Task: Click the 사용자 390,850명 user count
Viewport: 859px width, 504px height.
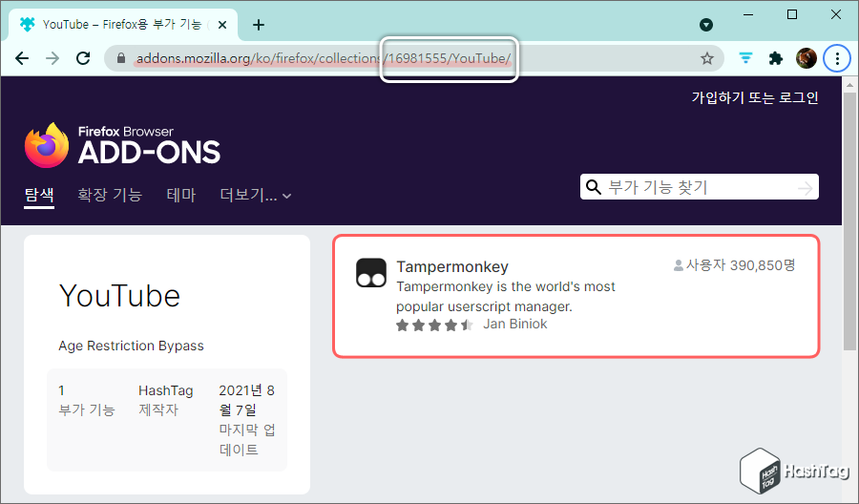Action: [x=734, y=265]
